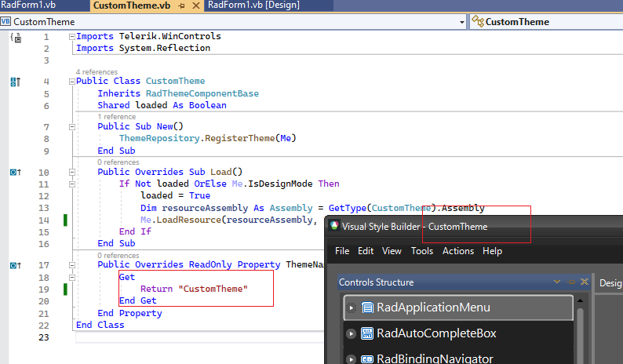Viewport: 623px width, 364px height.
Task: Open Help menu in Visual Style Builder
Action: click(492, 251)
